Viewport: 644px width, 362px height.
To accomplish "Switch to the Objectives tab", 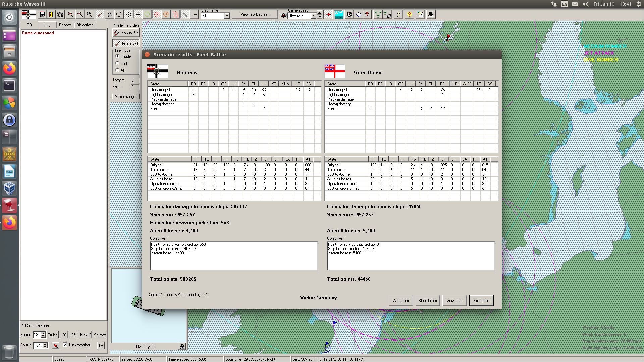I will [85, 25].
